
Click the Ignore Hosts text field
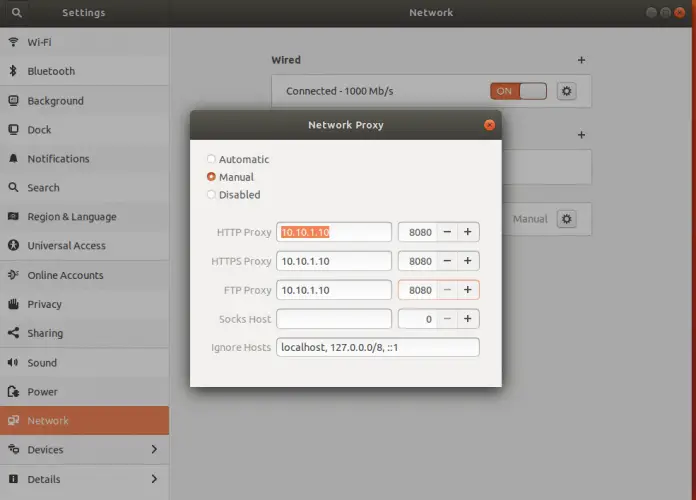pyautogui.click(x=378, y=348)
